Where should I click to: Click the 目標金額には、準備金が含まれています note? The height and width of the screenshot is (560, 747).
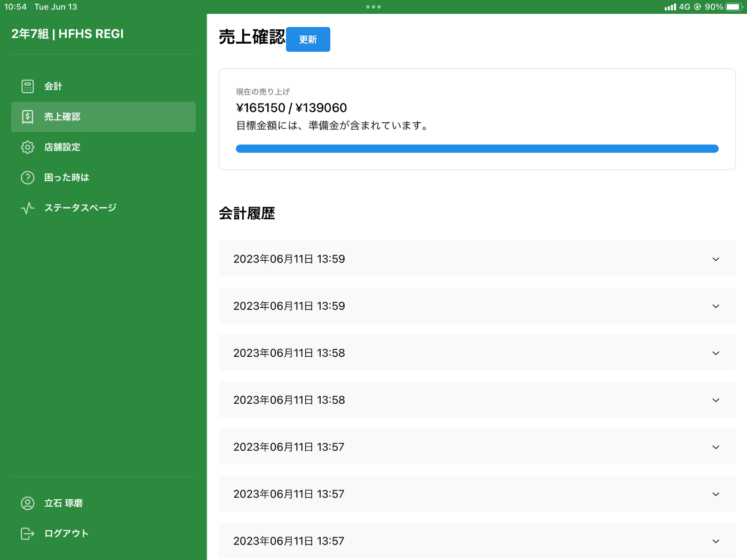(332, 126)
